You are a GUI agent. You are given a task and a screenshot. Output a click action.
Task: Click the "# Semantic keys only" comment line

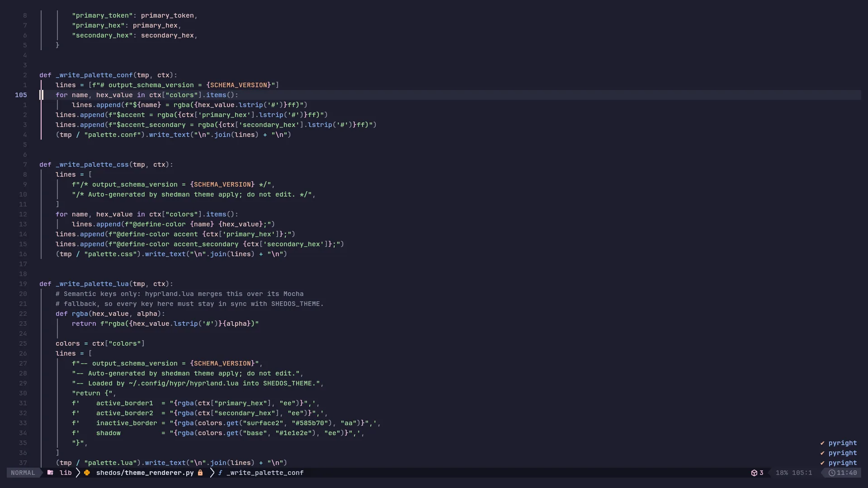click(179, 294)
